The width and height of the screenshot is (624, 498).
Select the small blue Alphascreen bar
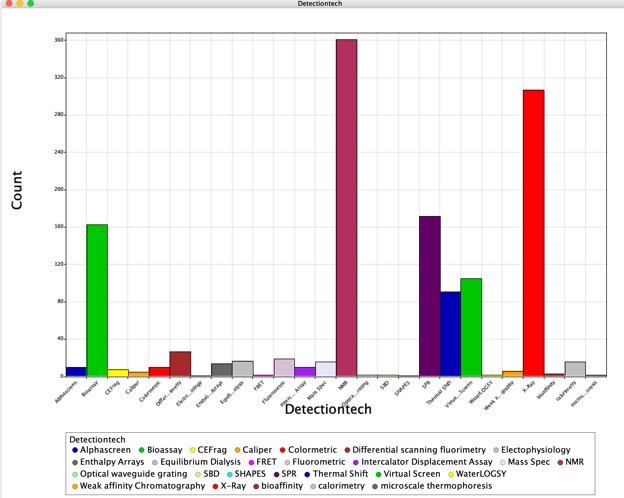click(x=76, y=371)
